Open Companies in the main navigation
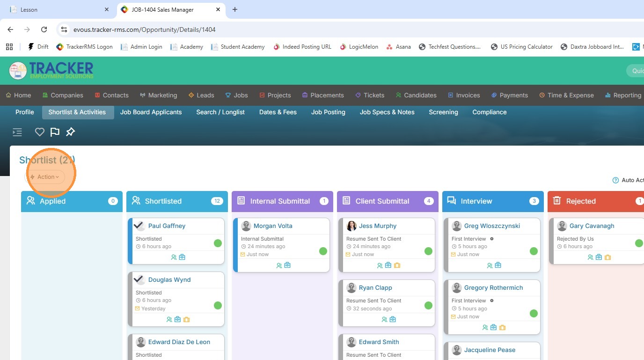Screen dimensions: 644x360 point(63,96)
